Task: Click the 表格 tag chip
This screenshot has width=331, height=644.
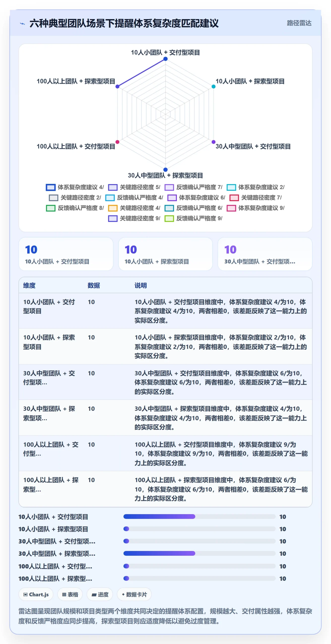Action: click(x=70, y=594)
